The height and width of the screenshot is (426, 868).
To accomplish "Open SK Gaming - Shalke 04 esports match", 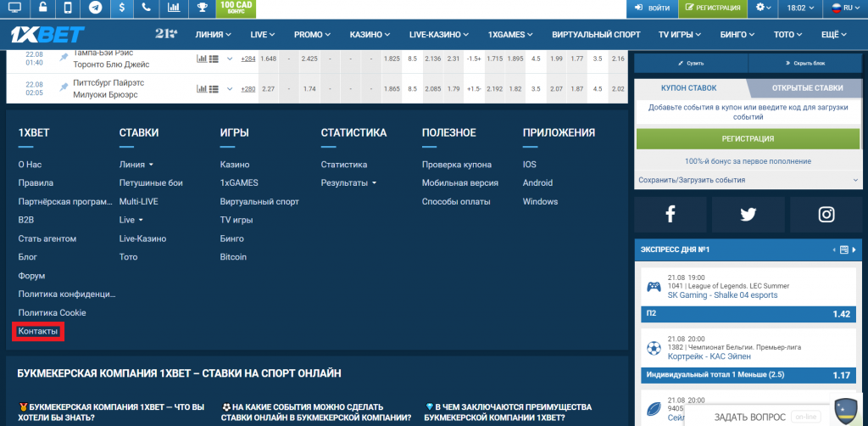I will pyautogui.click(x=722, y=294).
